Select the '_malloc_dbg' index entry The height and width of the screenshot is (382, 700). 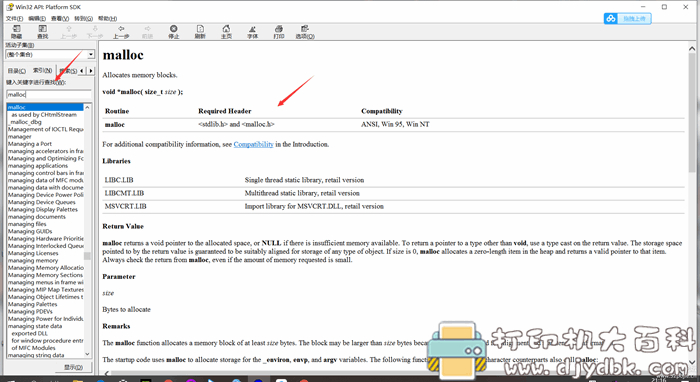pyautogui.click(x=25, y=122)
